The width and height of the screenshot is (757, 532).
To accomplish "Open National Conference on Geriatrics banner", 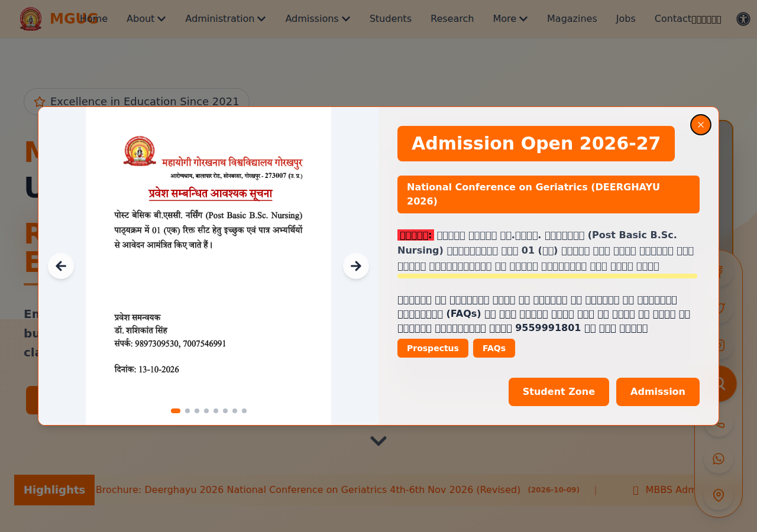I will tap(548, 194).
